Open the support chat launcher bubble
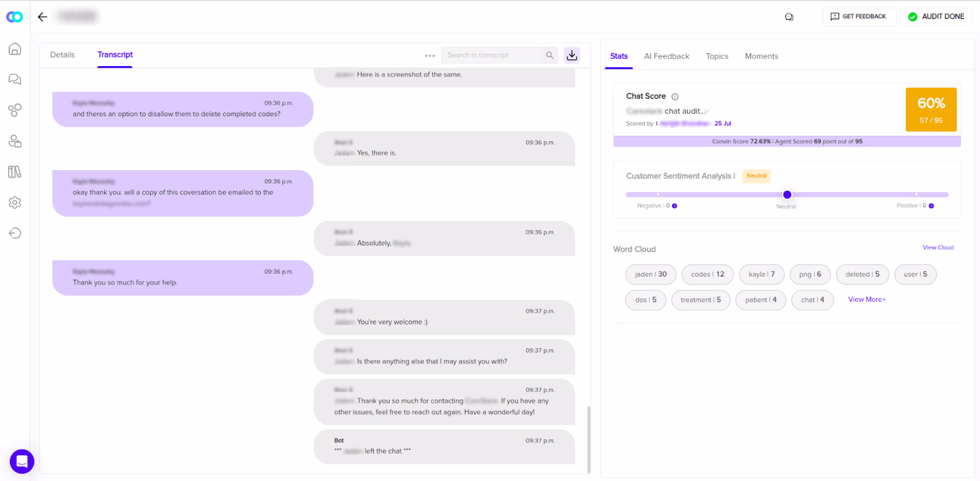980x481 pixels. pos(22,461)
